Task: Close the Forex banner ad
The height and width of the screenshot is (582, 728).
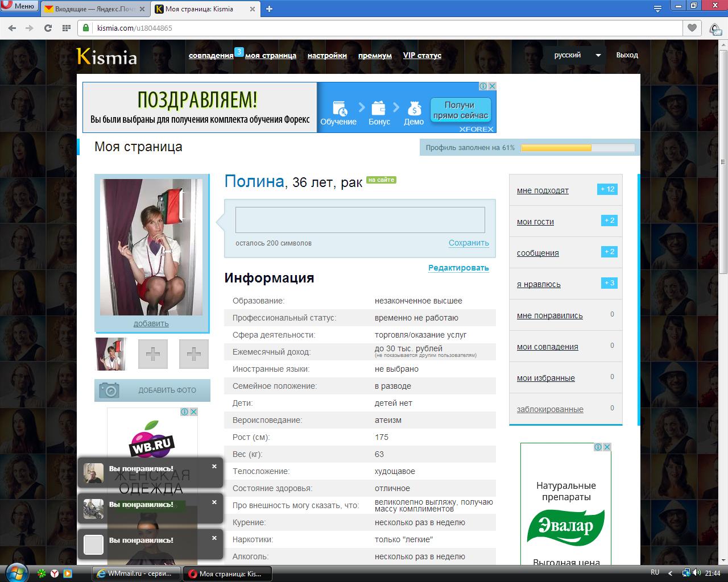Action: tap(493, 86)
